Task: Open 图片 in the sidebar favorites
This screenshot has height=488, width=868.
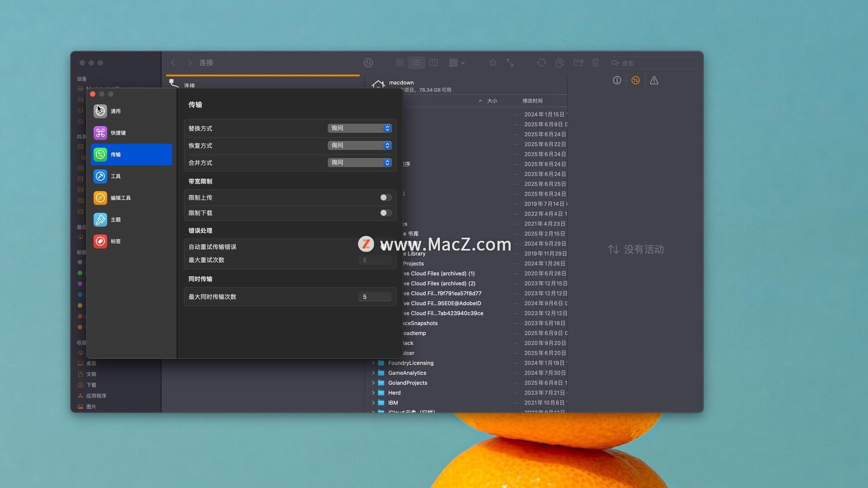Action: click(x=91, y=407)
